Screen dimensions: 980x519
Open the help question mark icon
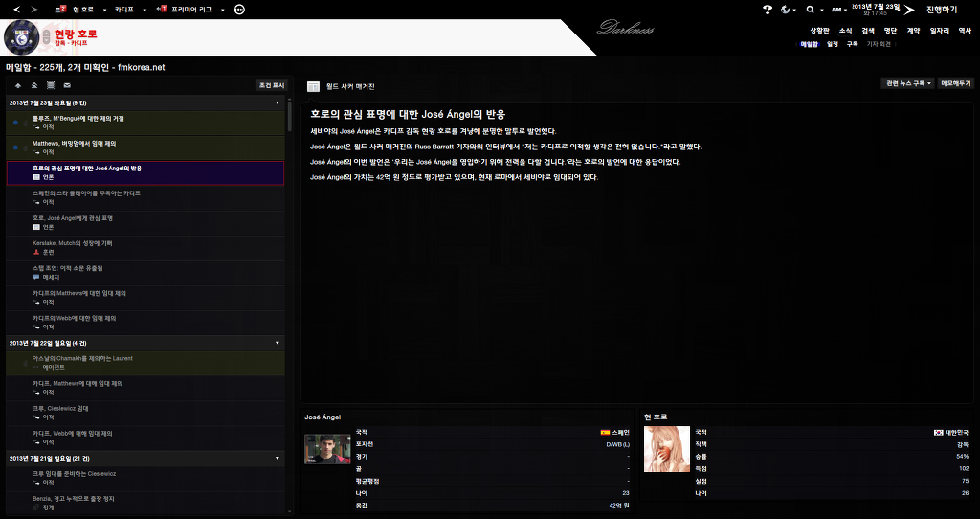pyautogui.click(x=768, y=10)
